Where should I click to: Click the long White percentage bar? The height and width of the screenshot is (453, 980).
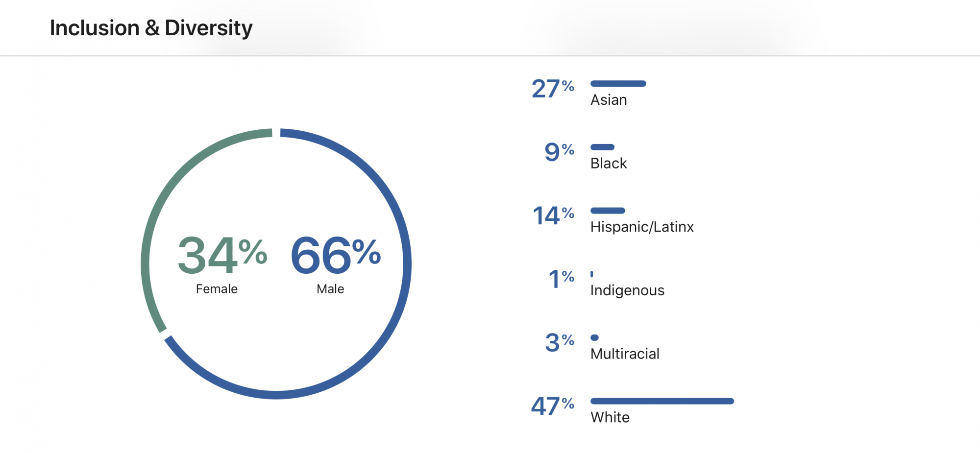tap(662, 401)
